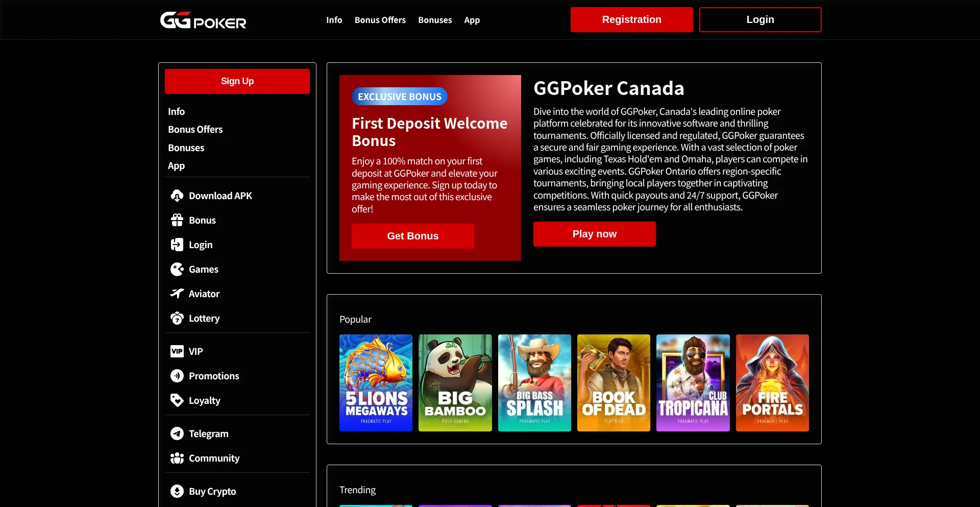Screen dimensions: 980x507
Task: Click the Games icon in sidebar
Action: (177, 269)
